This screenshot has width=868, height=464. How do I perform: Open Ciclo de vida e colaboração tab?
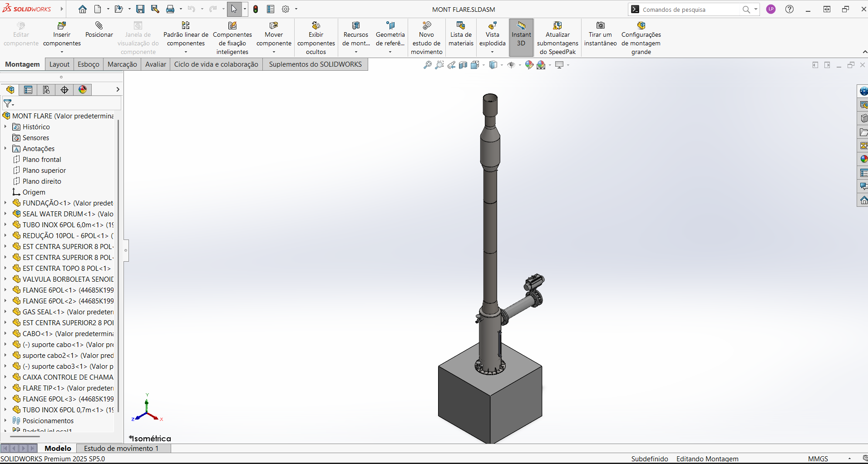tap(216, 64)
